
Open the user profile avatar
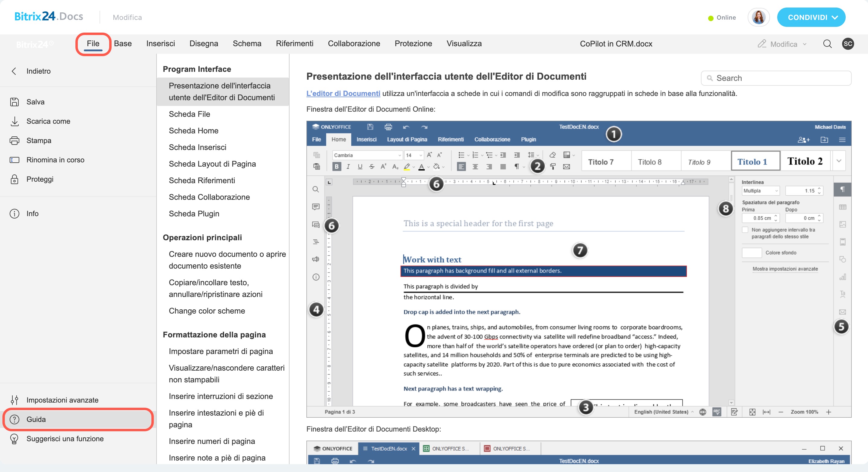[759, 18]
